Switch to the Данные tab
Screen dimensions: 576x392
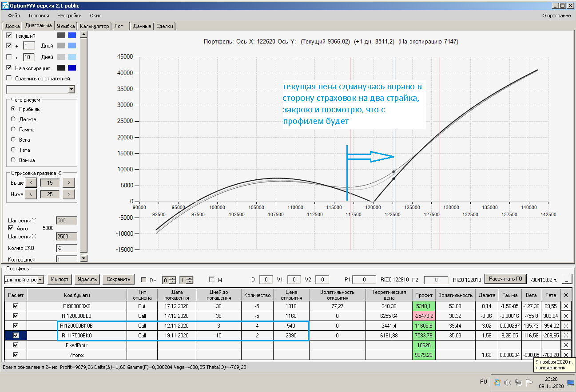pos(142,26)
